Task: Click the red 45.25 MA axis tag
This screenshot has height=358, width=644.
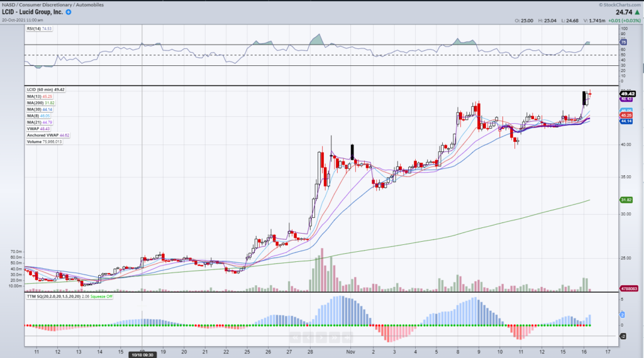Action: click(626, 116)
